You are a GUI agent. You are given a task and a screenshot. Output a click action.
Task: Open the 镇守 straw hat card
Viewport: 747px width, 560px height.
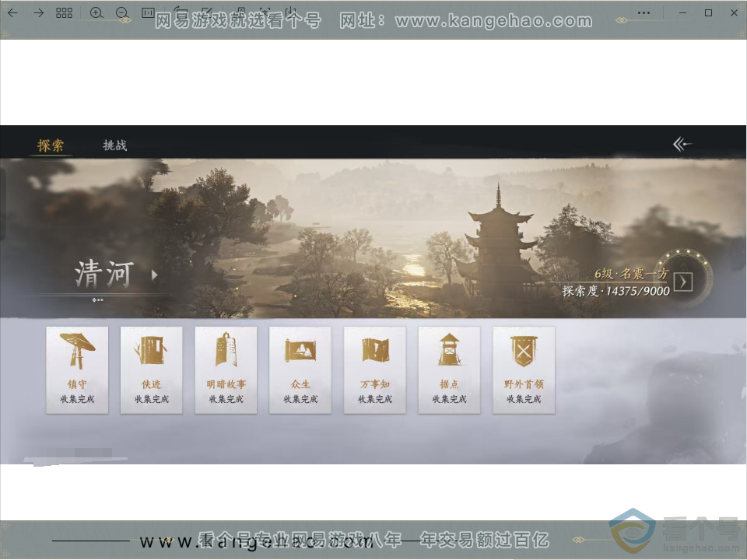tap(77, 370)
